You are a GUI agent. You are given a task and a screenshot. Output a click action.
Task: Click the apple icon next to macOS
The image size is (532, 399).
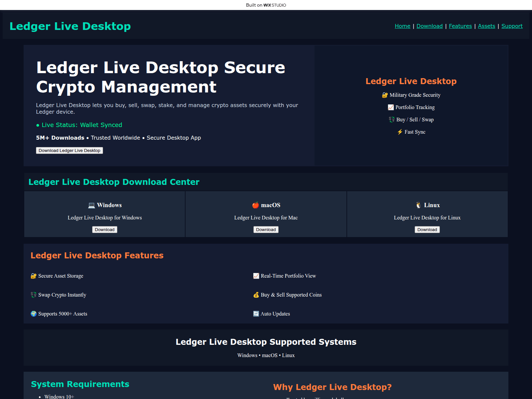[255, 205]
